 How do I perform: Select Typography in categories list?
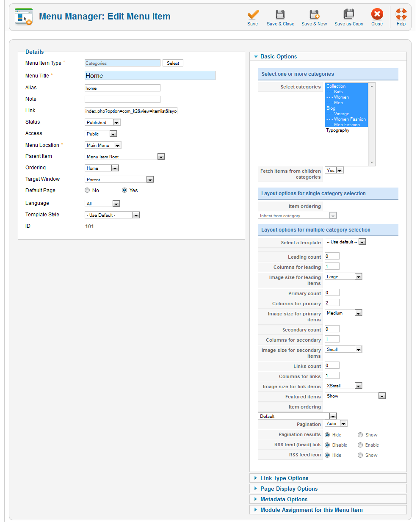click(x=347, y=130)
